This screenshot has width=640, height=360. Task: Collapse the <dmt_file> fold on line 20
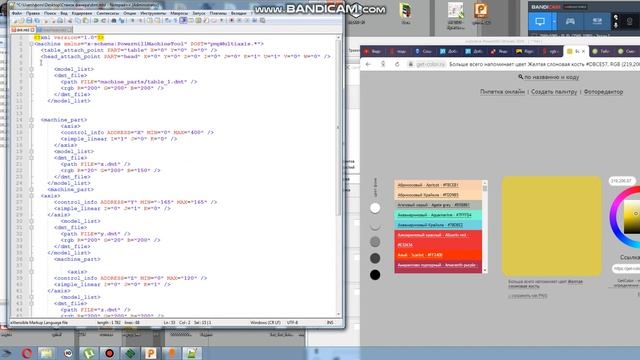pos(31,158)
